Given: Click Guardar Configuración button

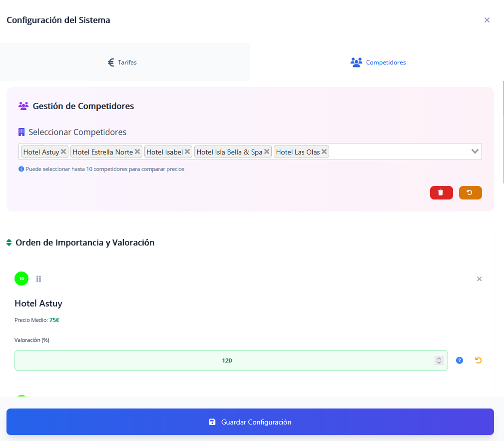Looking at the screenshot, I should coord(250,422).
